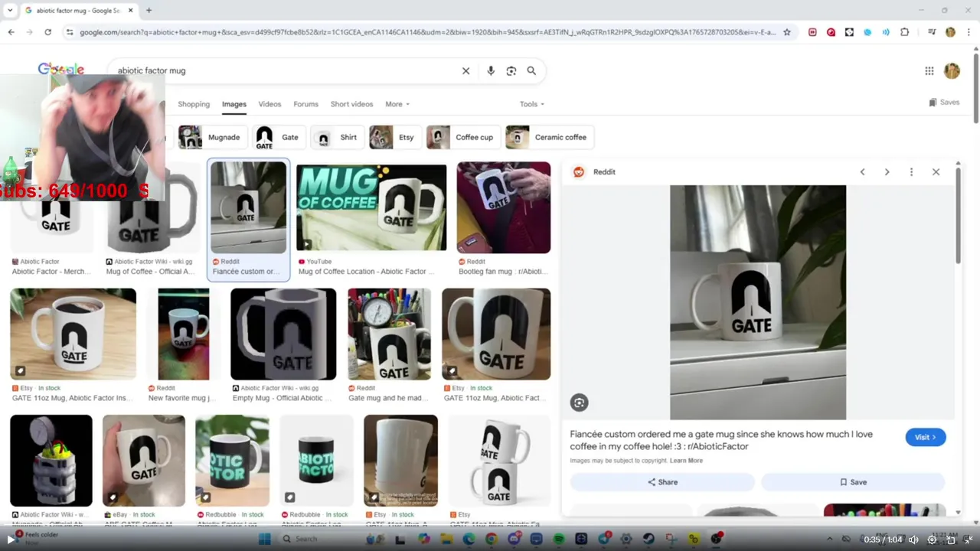Filter results by Shirt chip
The height and width of the screenshot is (551, 980).
(x=338, y=137)
